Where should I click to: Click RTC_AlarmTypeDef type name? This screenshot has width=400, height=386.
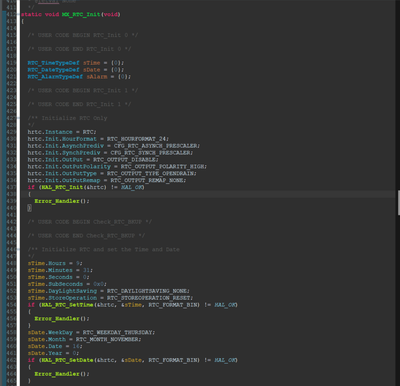click(x=55, y=77)
